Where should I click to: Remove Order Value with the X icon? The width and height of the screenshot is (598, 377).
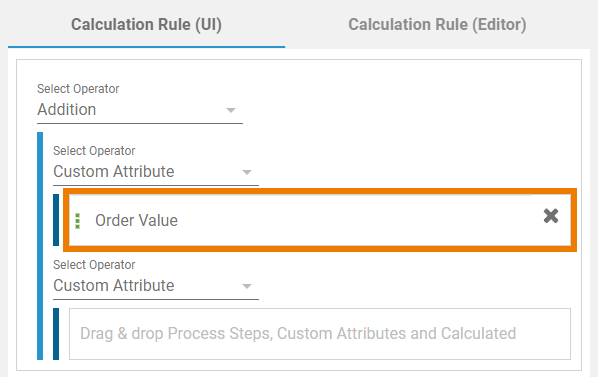[551, 216]
